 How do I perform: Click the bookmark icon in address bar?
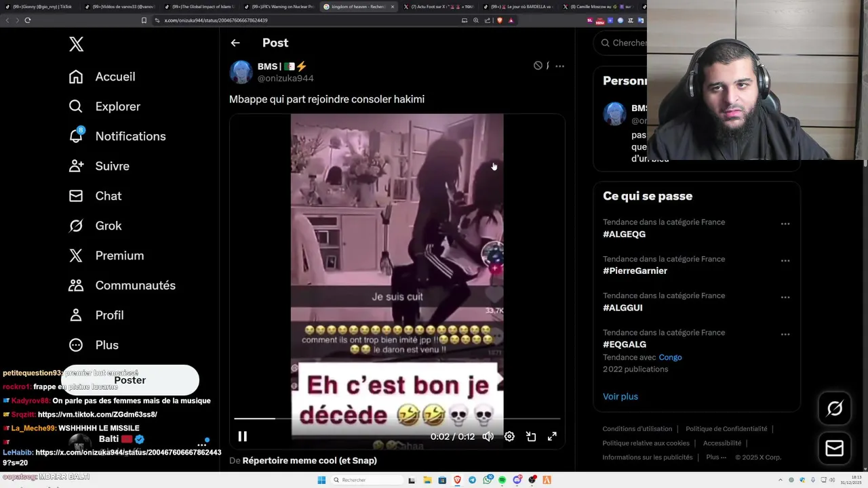144,20
